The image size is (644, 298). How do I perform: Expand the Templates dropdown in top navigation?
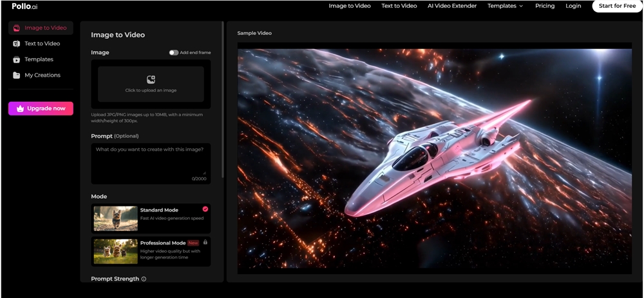pos(505,6)
